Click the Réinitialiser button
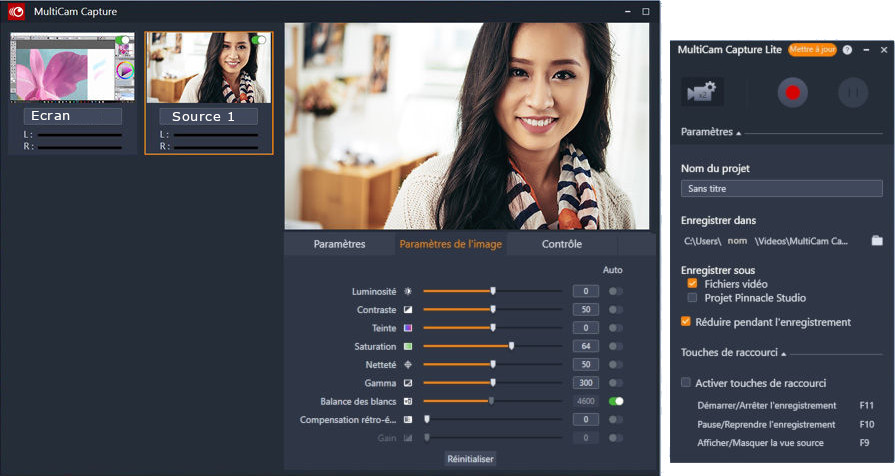This screenshot has width=895, height=476. pos(470,458)
